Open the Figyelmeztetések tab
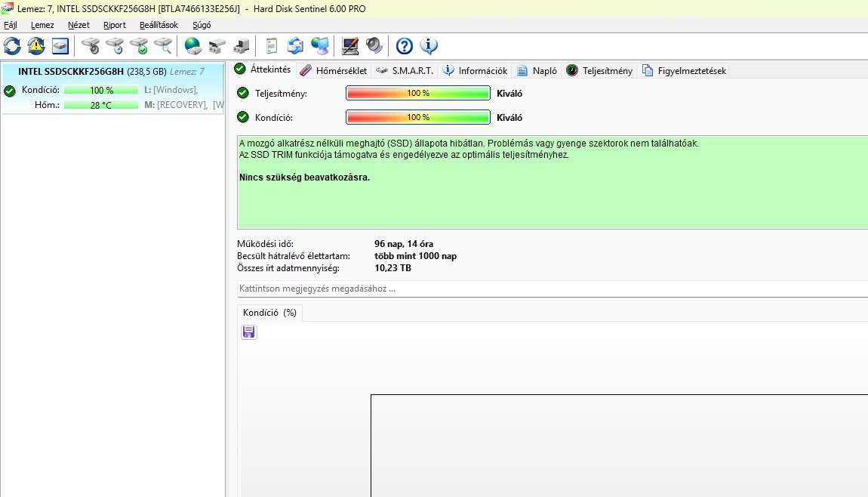The height and width of the screenshot is (497, 868). tap(685, 70)
